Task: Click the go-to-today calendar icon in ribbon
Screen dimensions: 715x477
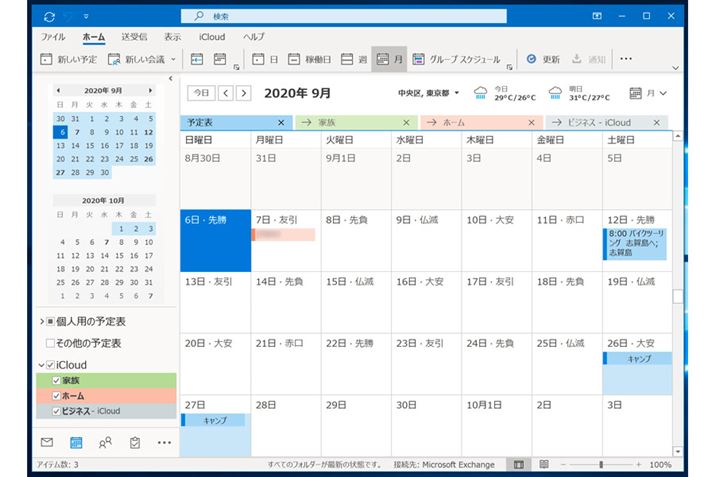Action: pos(197,59)
